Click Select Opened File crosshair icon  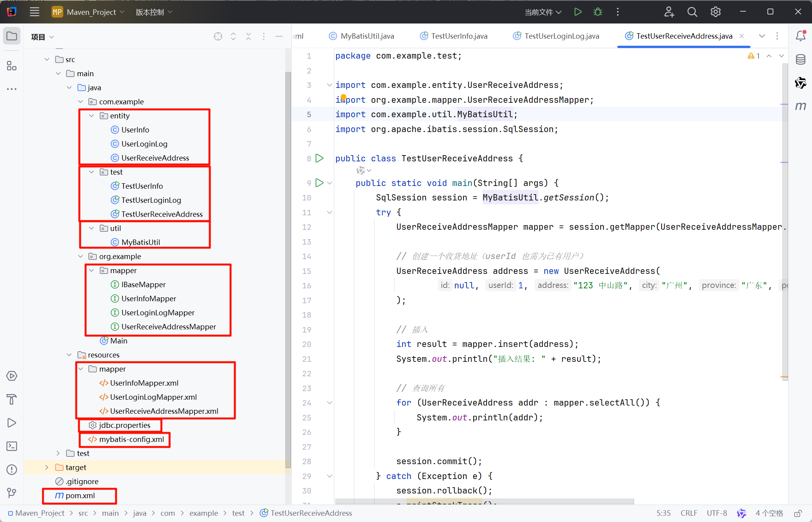218,36
